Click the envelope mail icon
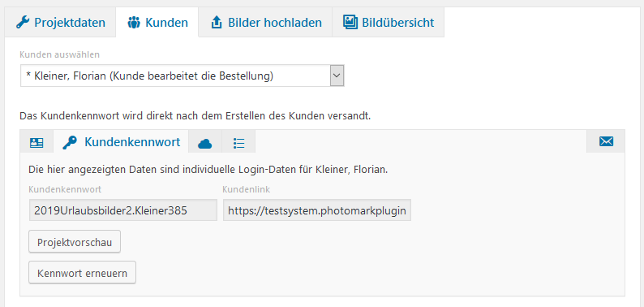This screenshot has width=644, height=307. 606,141
